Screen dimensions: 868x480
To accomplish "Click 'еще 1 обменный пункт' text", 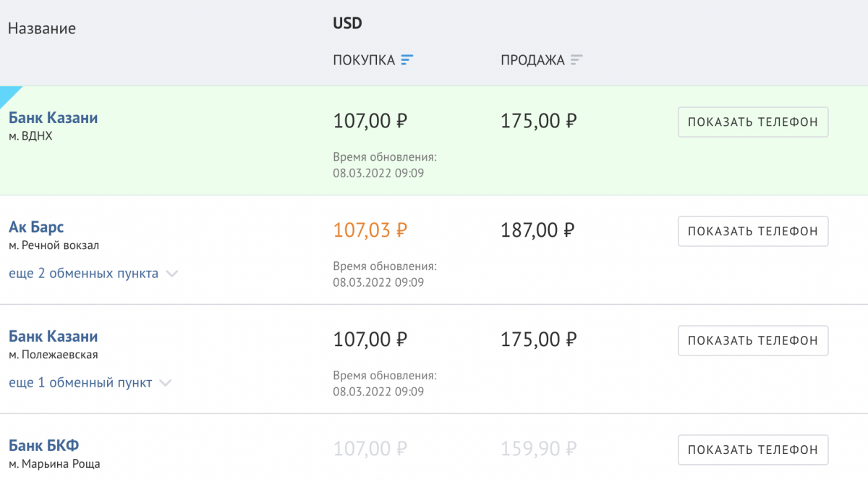I will point(80,383).
